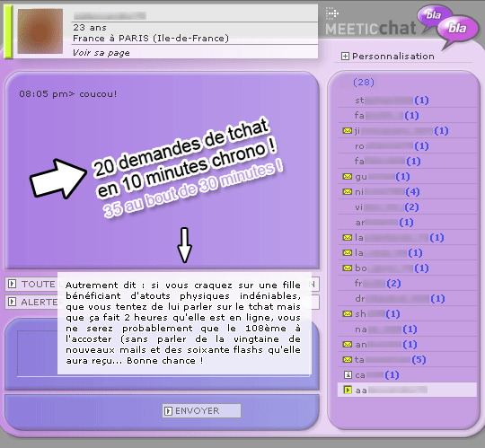Click envelope icon beside 'ni' contact
Viewport: 485px width, 448px height.
point(348,192)
